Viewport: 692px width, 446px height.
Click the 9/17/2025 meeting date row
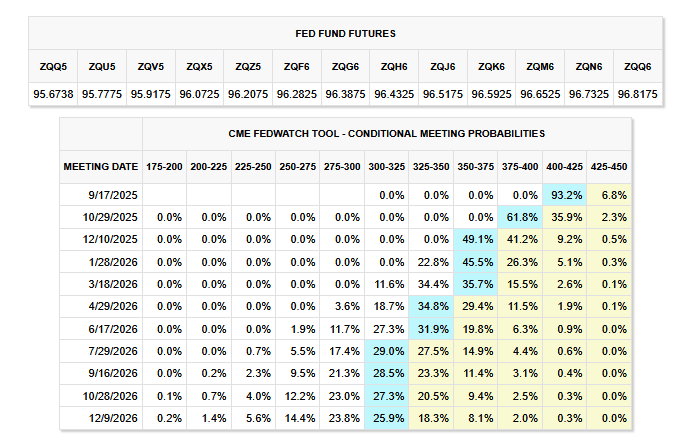point(108,194)
